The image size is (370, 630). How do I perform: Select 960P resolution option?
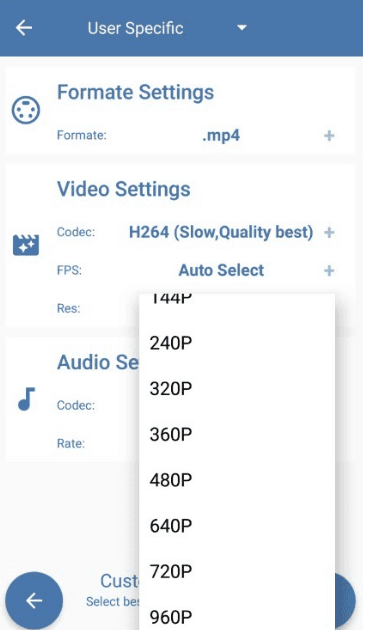tap(237, 614)
